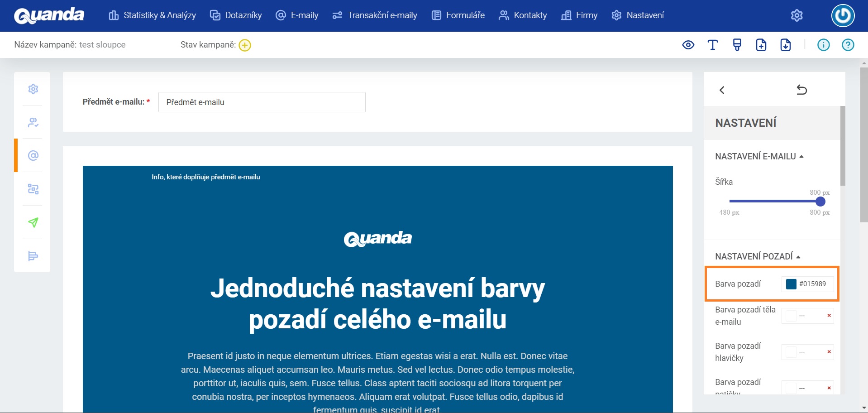Go to E-maily section
This screenshot has width=868, height=413.
[297, 15]
